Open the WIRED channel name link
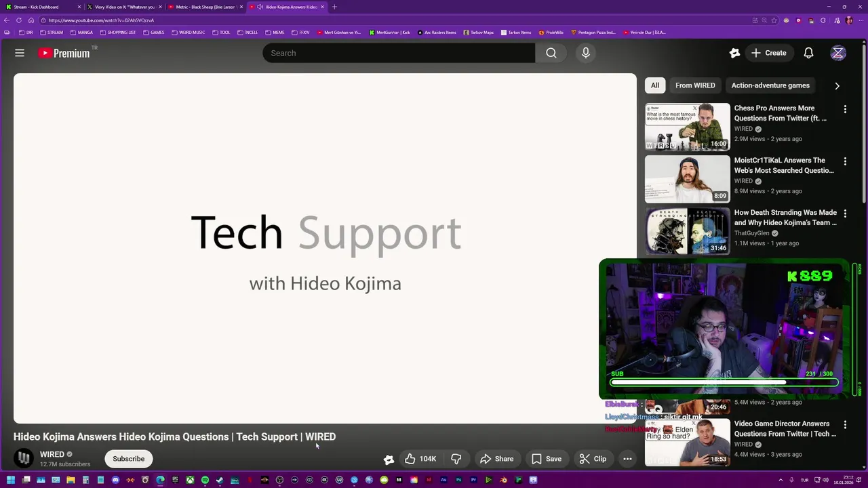The width and height of the screenshot is (868, 488). (52, 455)
